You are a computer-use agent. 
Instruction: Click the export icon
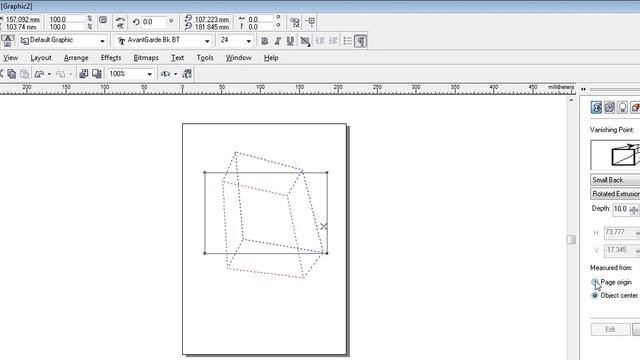(97, 74)
